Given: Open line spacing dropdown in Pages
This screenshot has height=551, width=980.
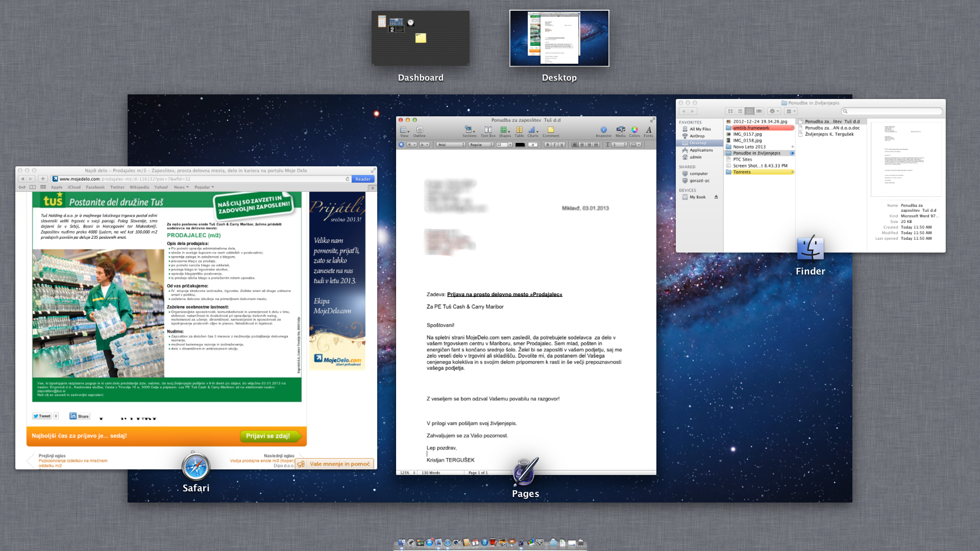Looking at the screenshot, I should point(619,145).
